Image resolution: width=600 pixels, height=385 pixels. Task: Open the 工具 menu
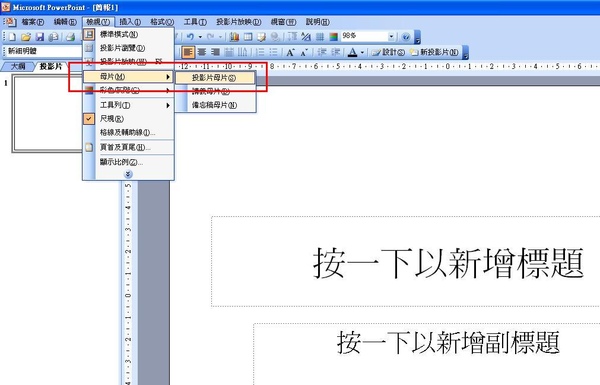[x=195, y=22]
